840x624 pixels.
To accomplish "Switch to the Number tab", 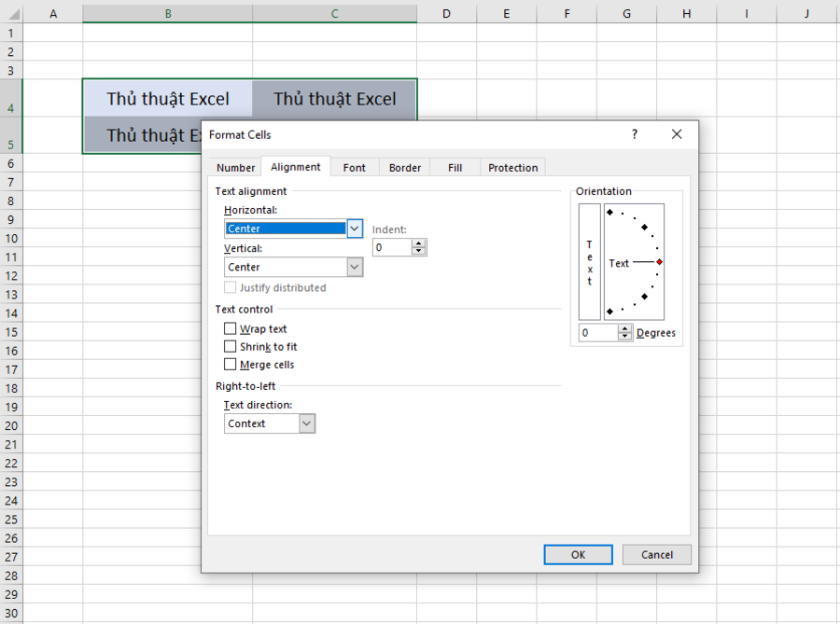I will (235, 168).
